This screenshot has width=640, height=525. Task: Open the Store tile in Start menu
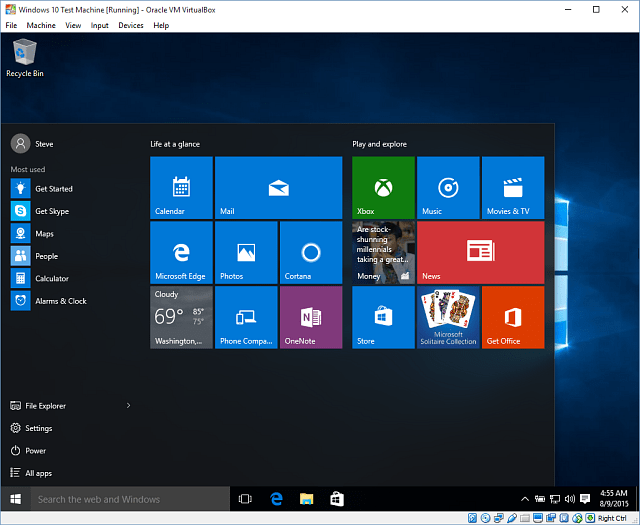[x=383, y=317]
